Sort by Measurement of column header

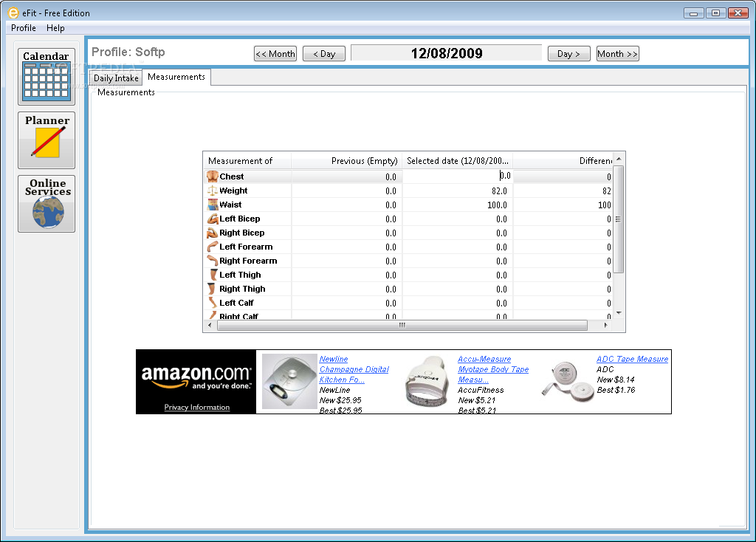point(247,160)
